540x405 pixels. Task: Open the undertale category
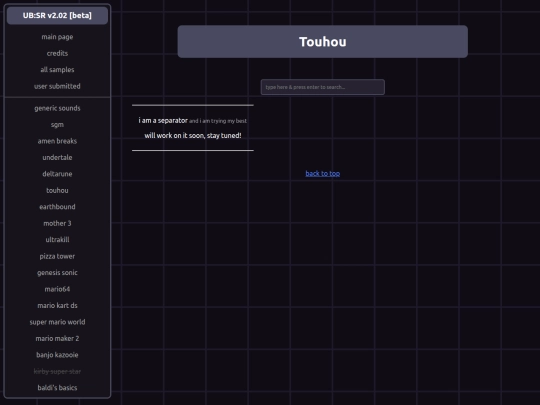[x=57, y=157]
